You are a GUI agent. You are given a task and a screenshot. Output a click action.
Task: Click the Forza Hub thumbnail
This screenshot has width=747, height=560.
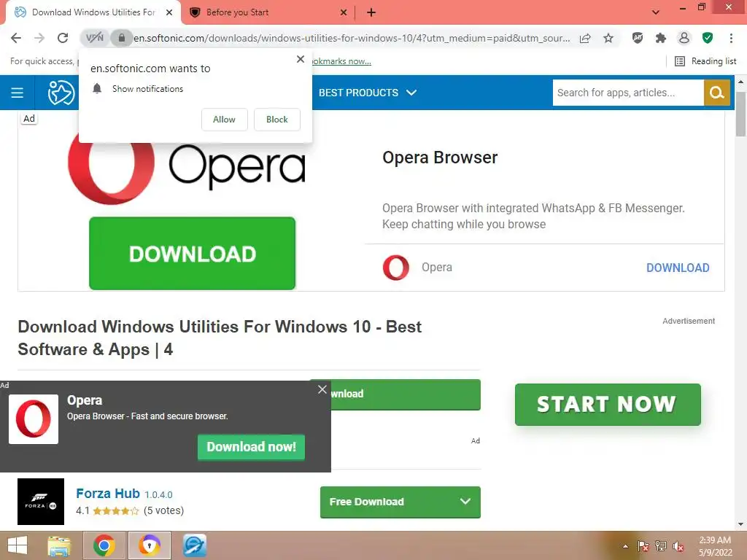click(41, 502)
